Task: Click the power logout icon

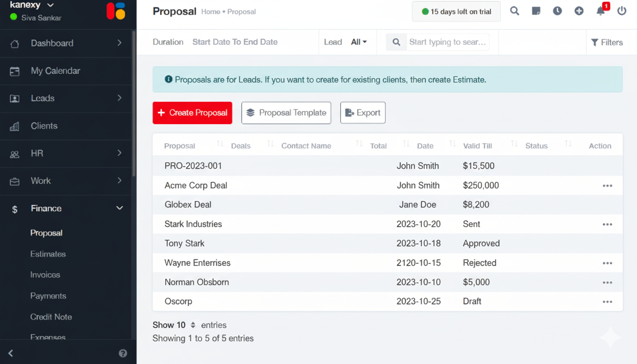Action: click(622, 11)
